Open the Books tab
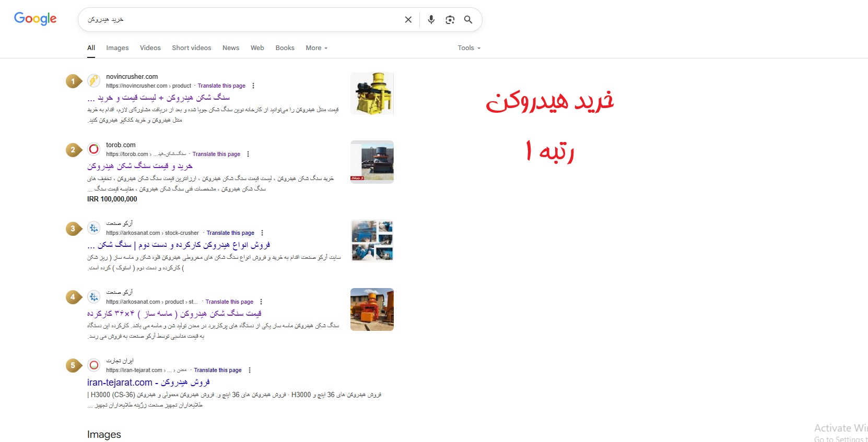The image size is (868, 442). [x=285, y=48]
